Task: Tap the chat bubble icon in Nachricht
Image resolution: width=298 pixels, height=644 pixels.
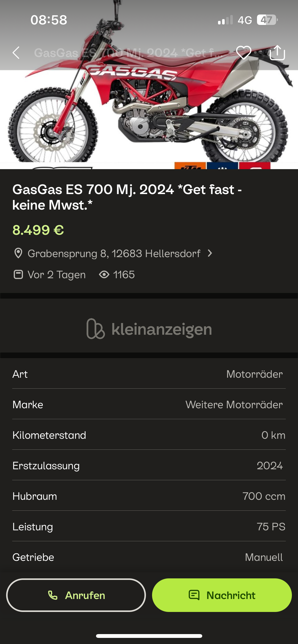Action: click(194, 595)
